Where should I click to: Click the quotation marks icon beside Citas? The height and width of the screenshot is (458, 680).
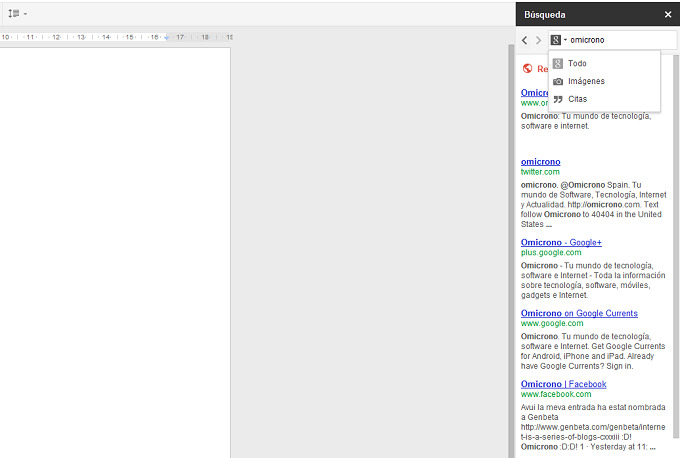point(558,99)
